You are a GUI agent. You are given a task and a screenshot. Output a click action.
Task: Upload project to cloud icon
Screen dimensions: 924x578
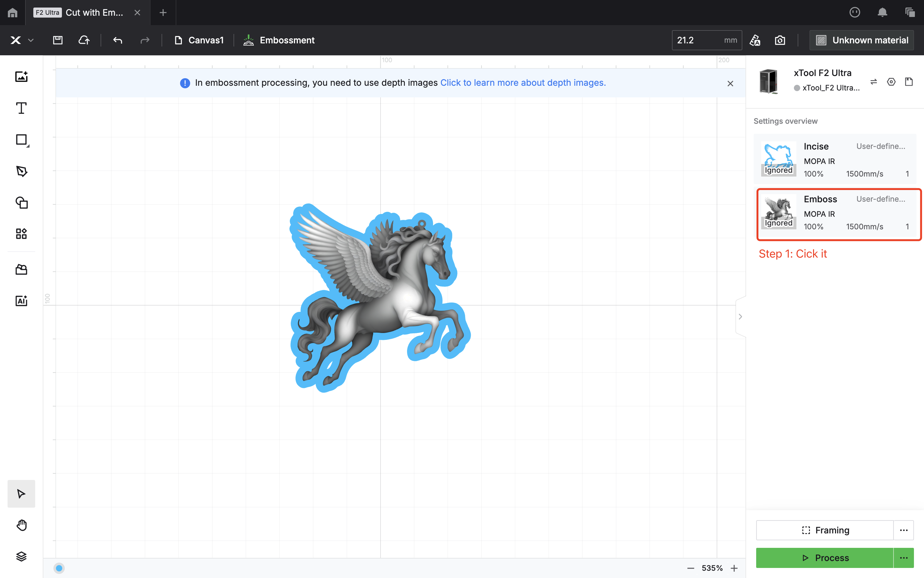pos(84,40)
